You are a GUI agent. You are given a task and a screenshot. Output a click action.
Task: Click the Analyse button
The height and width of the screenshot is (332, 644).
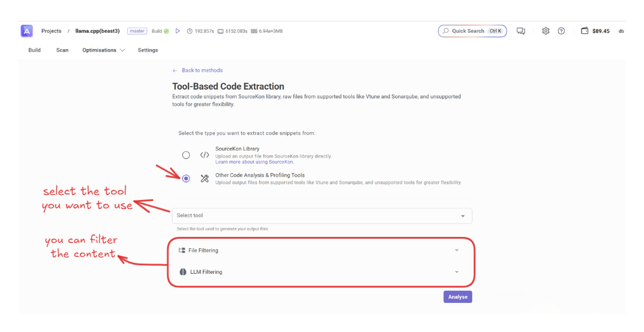click(457, 297)
